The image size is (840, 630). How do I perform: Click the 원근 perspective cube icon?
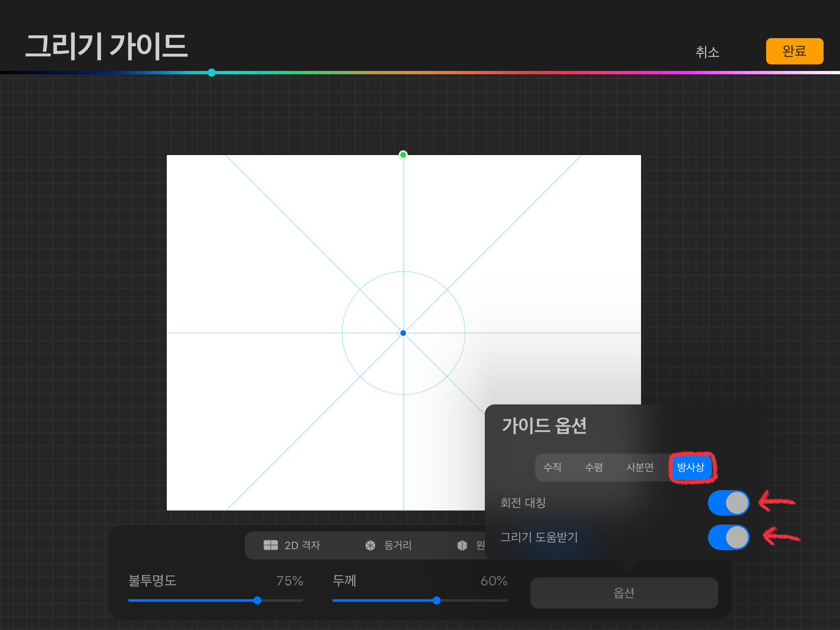462,545
